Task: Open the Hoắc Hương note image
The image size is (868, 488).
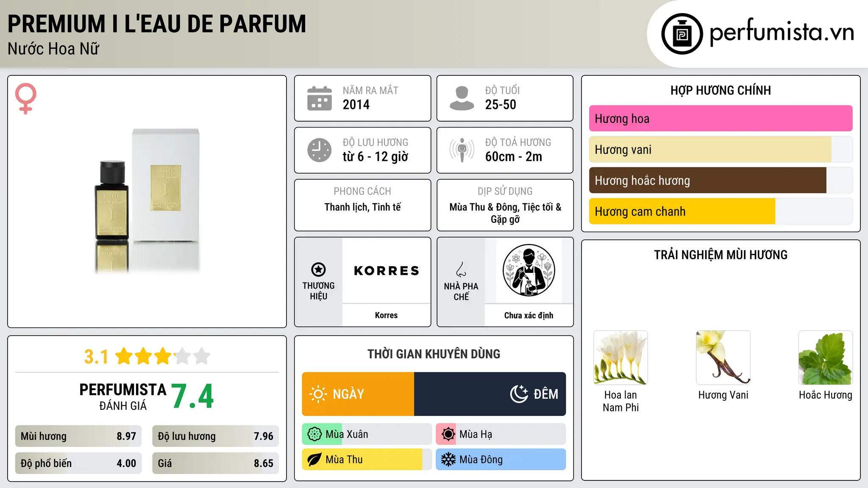Action: point(826,358)
